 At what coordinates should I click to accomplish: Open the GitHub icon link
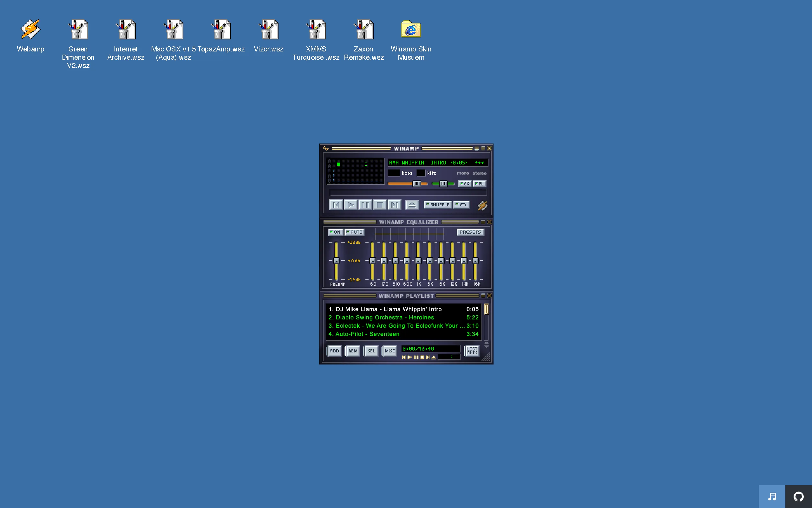pos(799,496)
